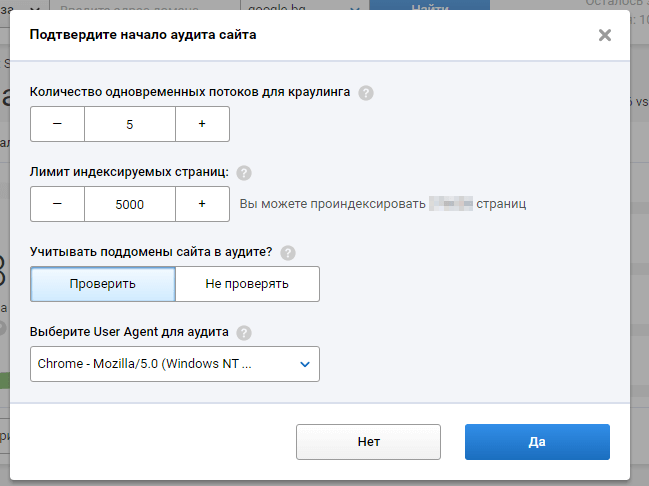Close the audit confirmation dialog
This screenshot has height=486, width=649.
[x=605, y=35]
